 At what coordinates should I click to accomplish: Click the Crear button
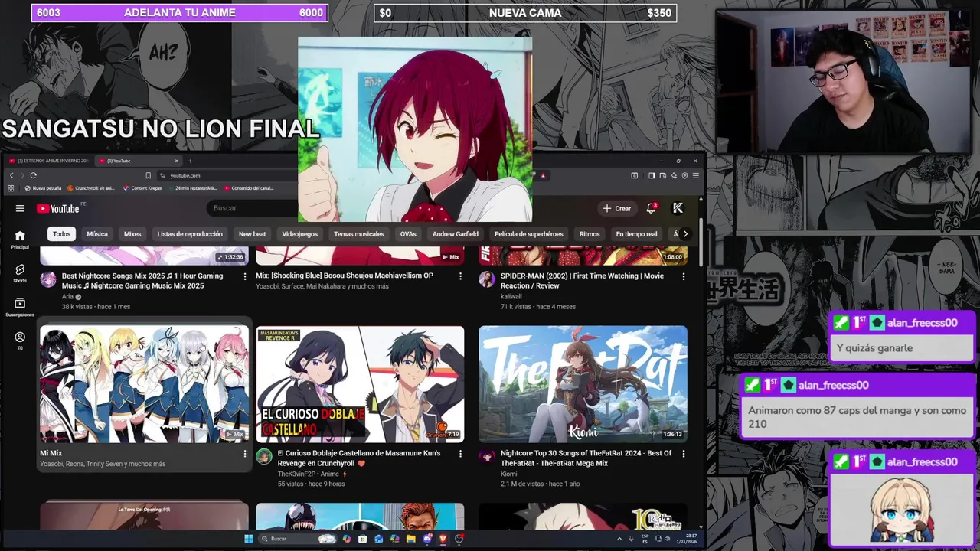tap(617, 208)
